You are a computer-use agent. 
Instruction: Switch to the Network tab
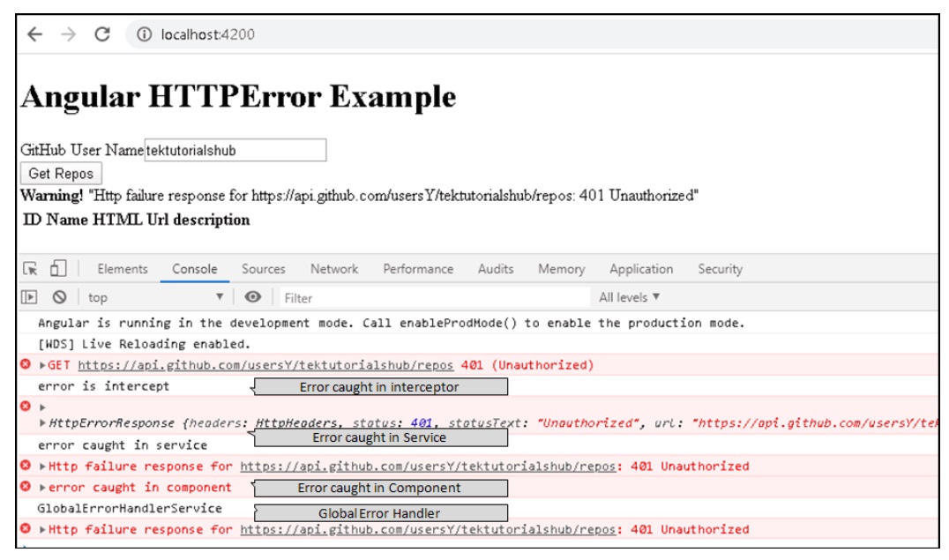tap(333, 269)
